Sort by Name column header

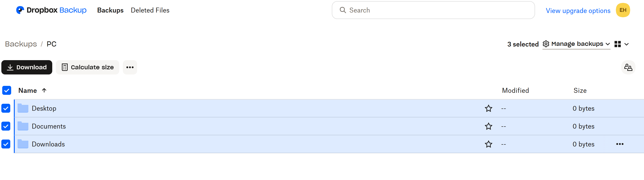pos(28,90)
